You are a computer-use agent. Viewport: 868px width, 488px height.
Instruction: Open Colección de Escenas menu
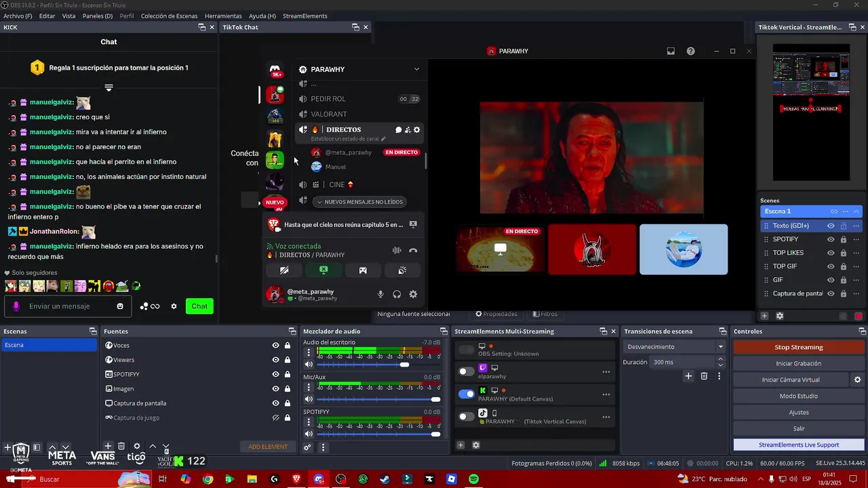point(170,16)
